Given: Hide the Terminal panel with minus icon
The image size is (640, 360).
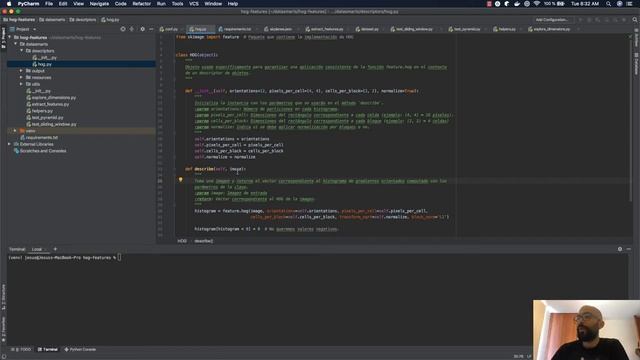Looking at the screenshot, I should 629,249.
